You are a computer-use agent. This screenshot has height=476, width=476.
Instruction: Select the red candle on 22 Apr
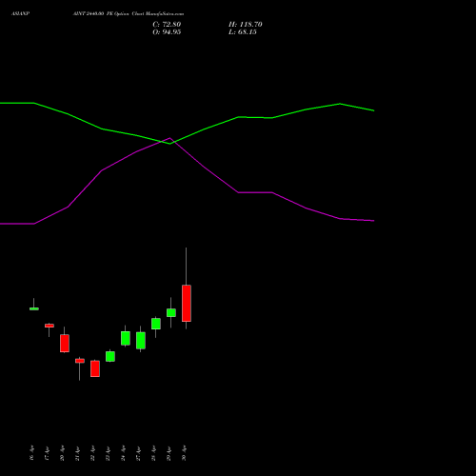95,368
